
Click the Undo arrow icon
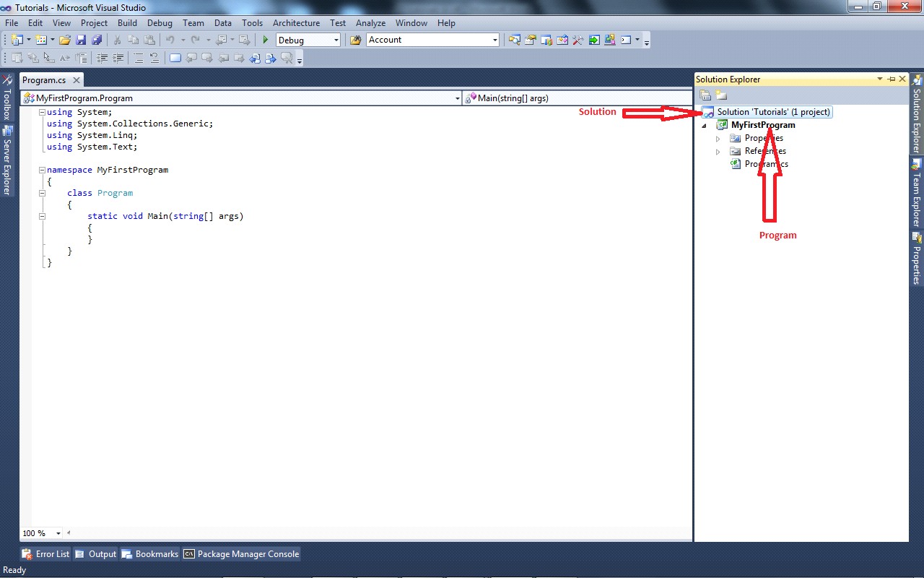(x=170, y=40)
